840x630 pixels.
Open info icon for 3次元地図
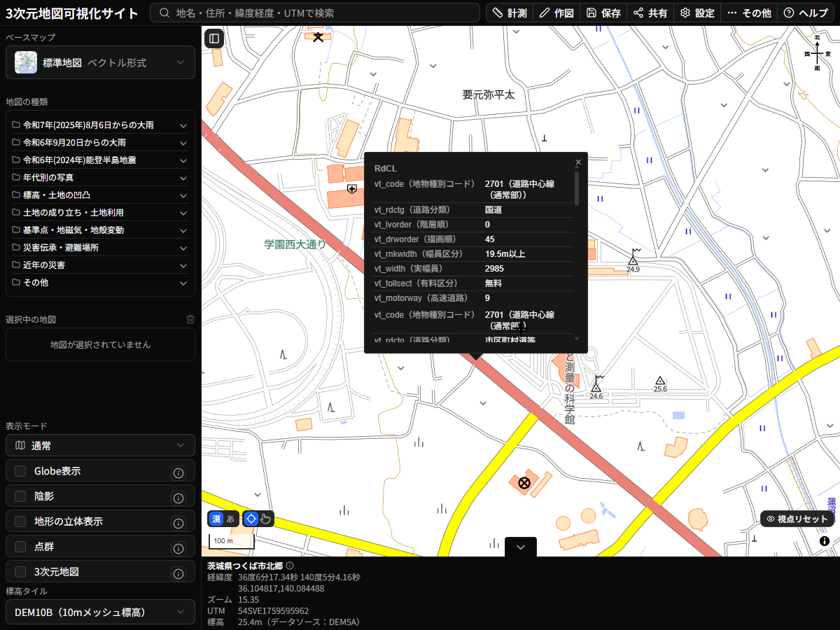coord(178,574)
